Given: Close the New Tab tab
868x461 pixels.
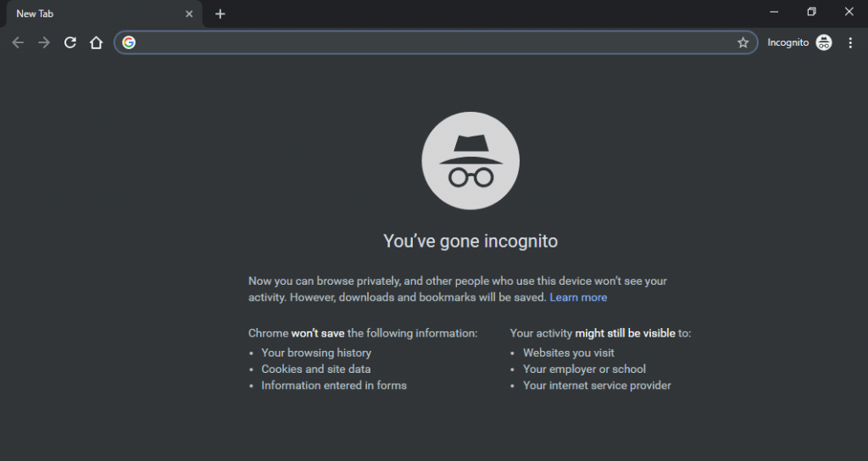Looking at the screenshot, I should 189,14.
